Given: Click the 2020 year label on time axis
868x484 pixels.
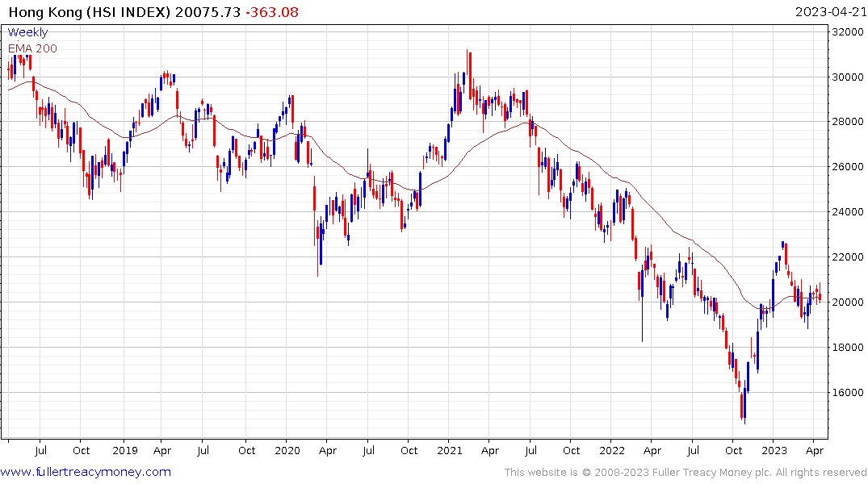Looking at the screenshot, I should [287, 450].
